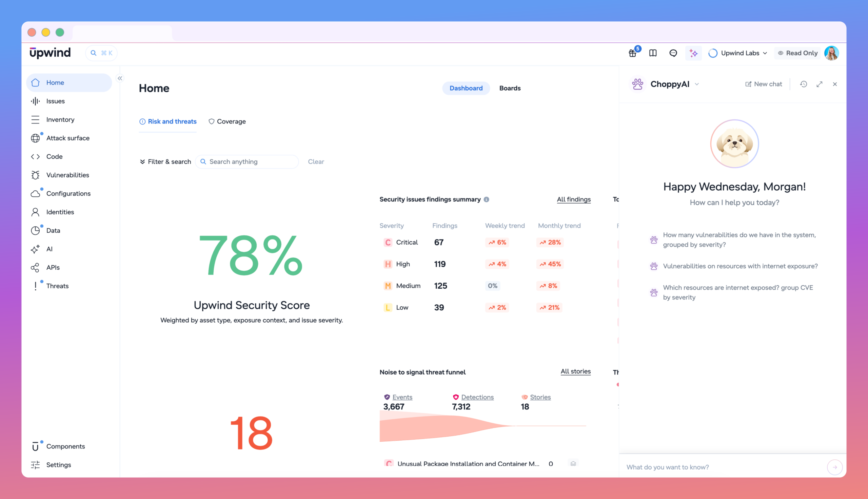Viewport: 868px width, 499px height.
Task: Open Attack surface from the sidebar
Action: click(x=69, y=138)
